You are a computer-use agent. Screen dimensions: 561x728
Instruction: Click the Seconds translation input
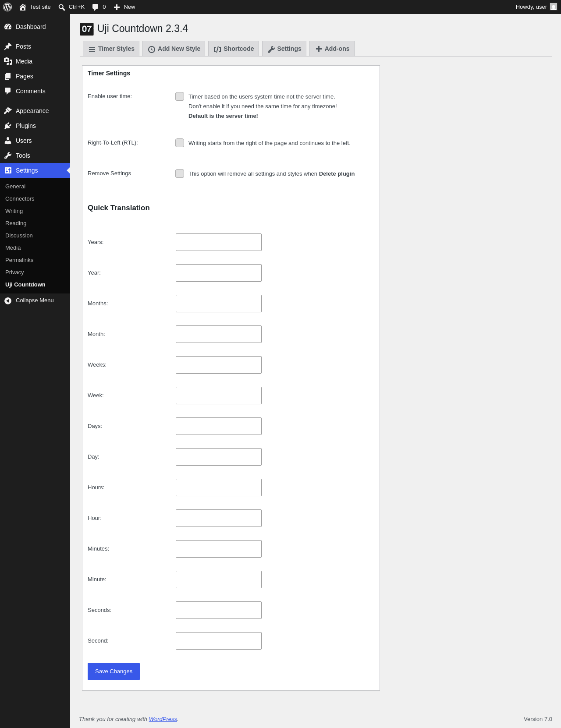tap(219, 610)
